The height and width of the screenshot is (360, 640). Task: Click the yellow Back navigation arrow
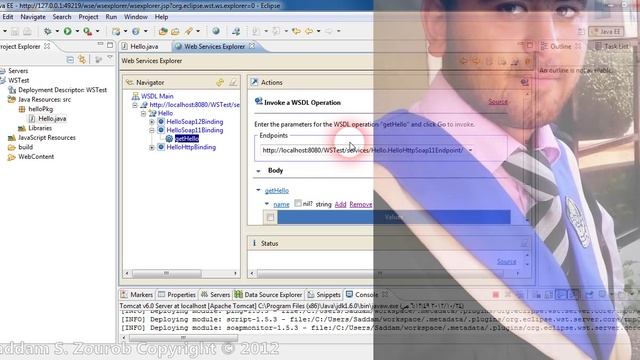click(310, 31)
